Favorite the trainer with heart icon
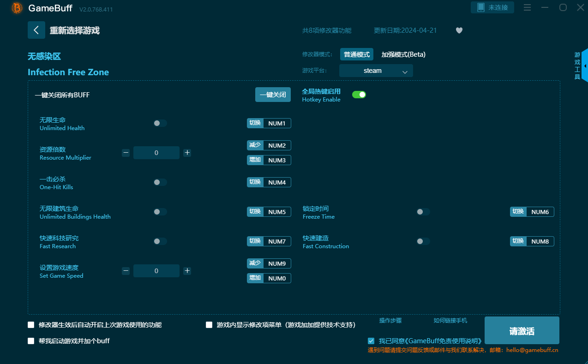Image resolution: width=588 pixels, height=364 pixels. pos(459,30)
